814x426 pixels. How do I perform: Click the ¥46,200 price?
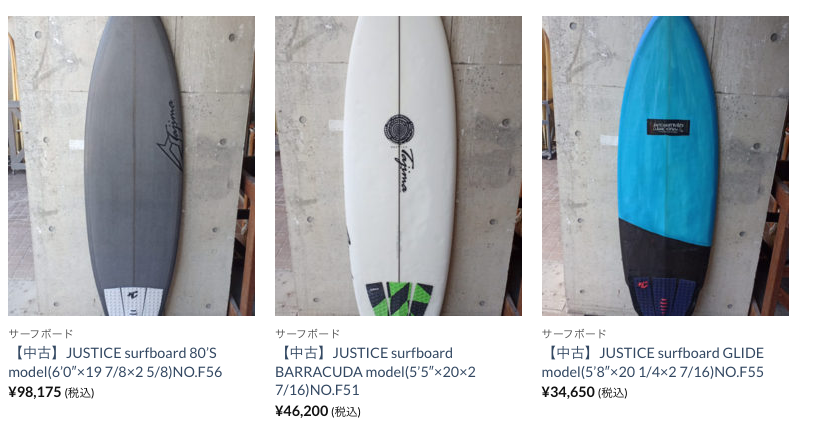point(302,411)
